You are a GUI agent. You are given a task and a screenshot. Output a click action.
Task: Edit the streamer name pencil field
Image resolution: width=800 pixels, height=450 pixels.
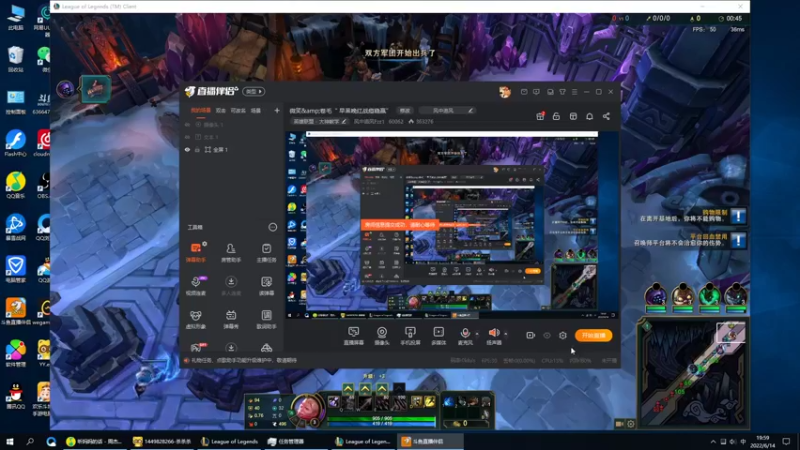(x=448, y=110)
